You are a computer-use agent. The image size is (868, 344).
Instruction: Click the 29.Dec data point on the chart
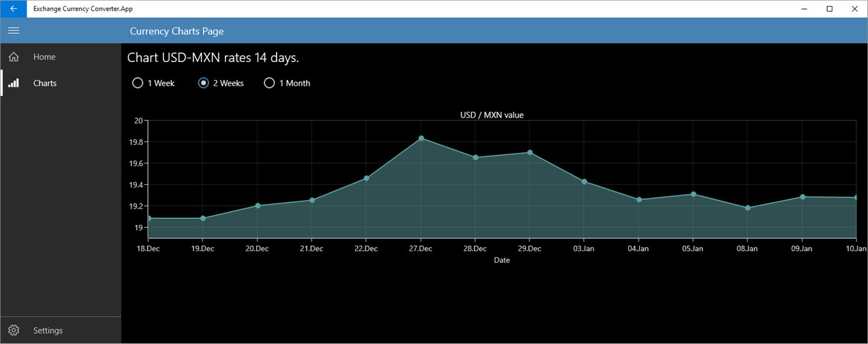[530, 152]
